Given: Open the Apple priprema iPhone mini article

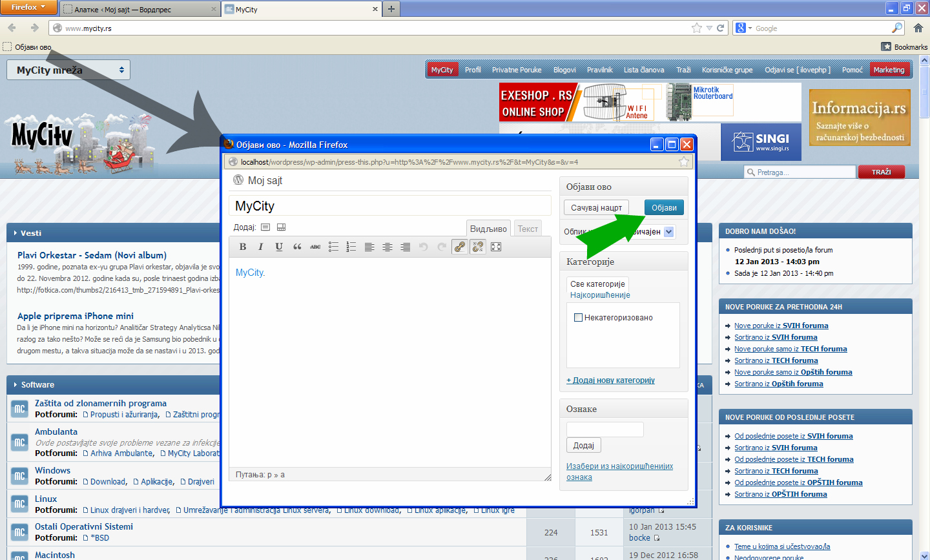Looking at the screenshot, I should [x=76, y=316].
